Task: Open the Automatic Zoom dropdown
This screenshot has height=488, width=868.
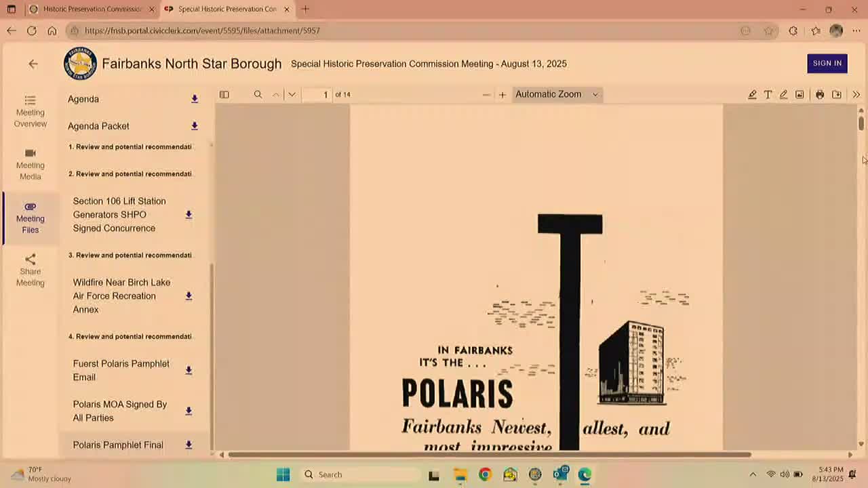Action: tap(557, 94)
